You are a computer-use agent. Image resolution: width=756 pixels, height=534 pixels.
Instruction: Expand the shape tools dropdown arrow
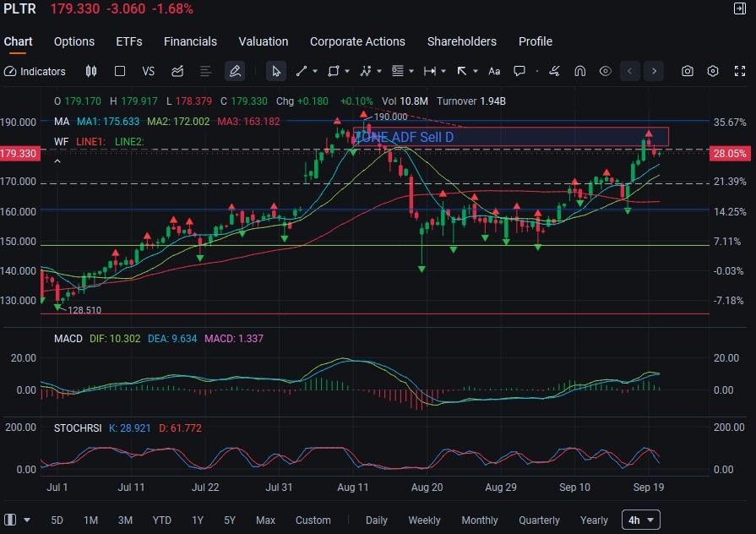click(346, 71)
